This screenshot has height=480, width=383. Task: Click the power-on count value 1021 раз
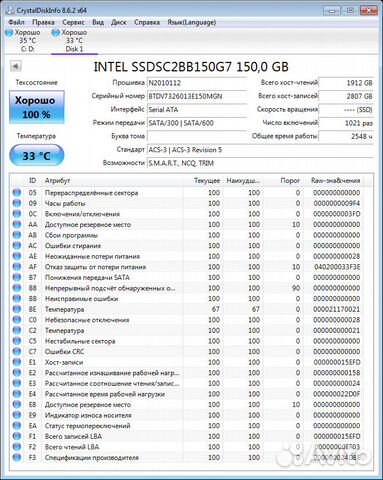tap(346, 123)
